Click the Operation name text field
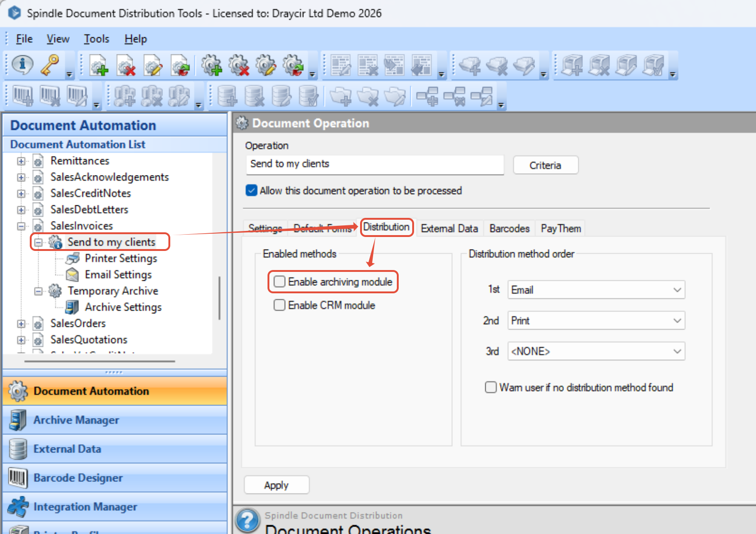 pos(375,164)
